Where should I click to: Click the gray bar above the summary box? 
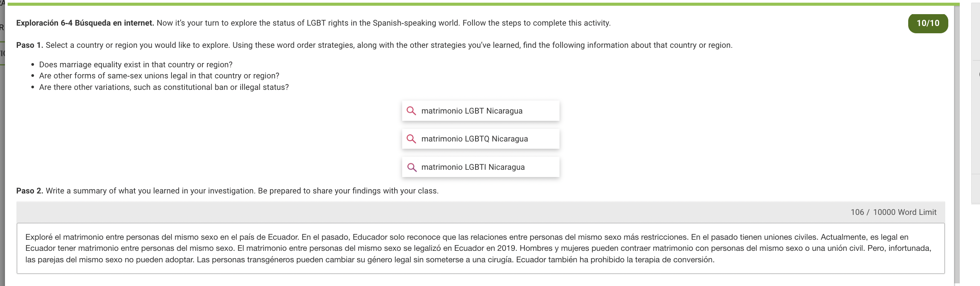(x=480, y=212)
